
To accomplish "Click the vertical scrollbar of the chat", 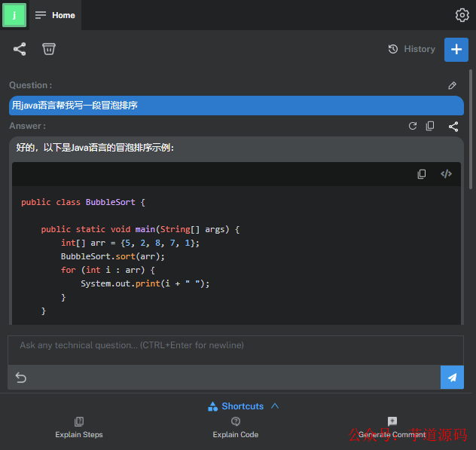I will coord(471,130).
